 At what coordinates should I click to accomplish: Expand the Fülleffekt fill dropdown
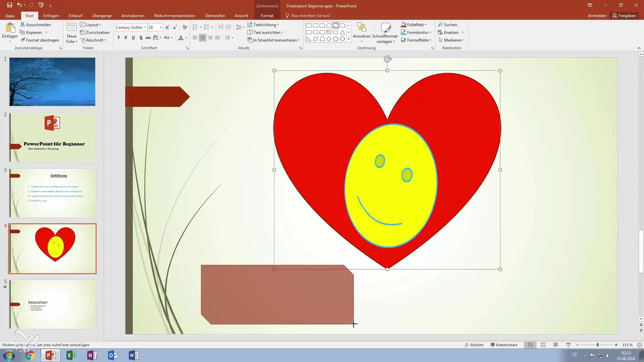425,25
